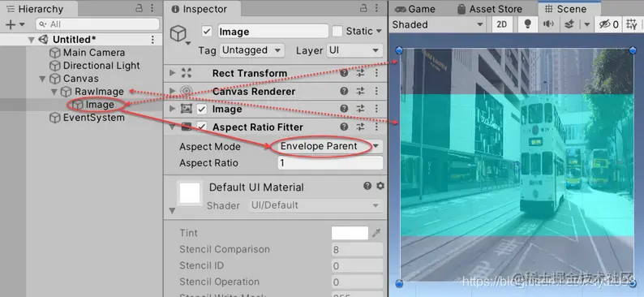Expand the Image component foldout
This screenshot has height=297, width=644.
[173, 109]
